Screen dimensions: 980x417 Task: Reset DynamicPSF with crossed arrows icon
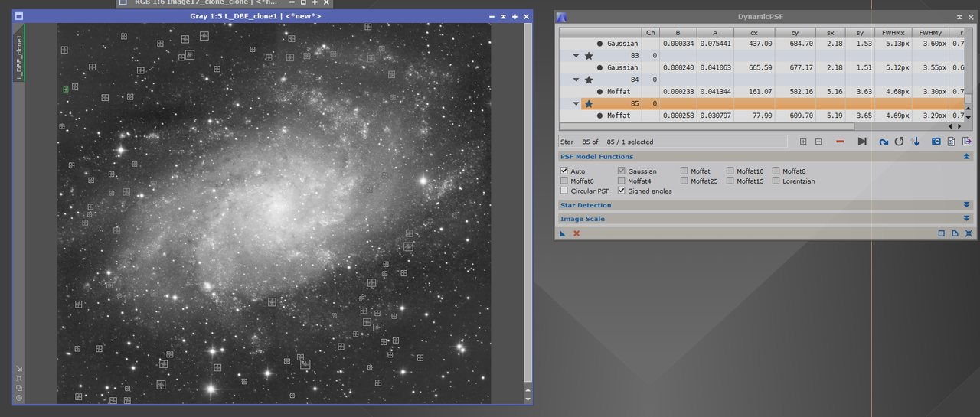[969, 233]
